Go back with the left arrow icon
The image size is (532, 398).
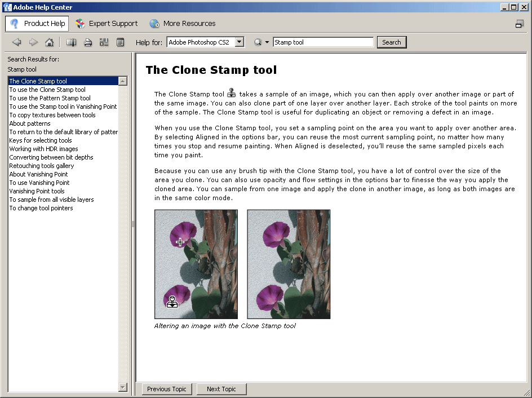pyautogui.click(x=17, y=42)
